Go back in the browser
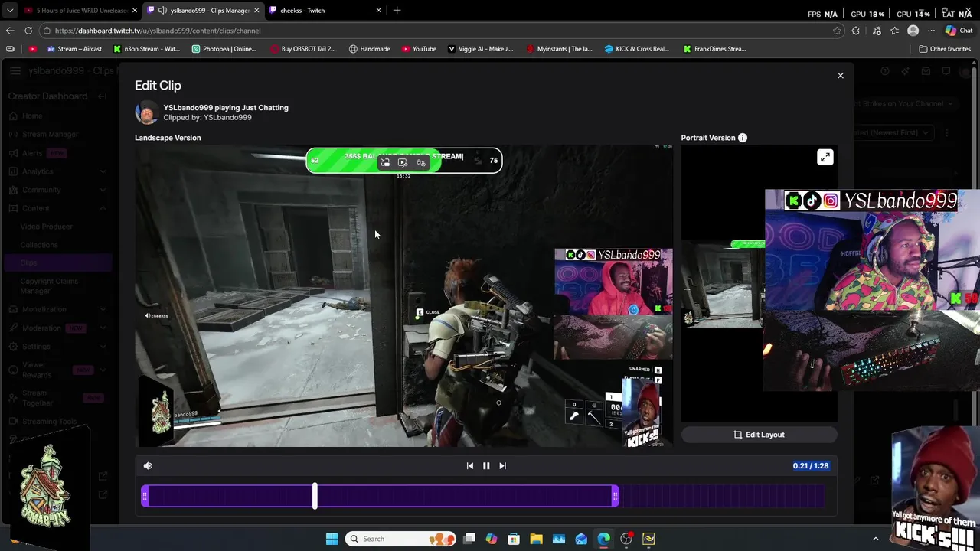This screenshot has width=980, height=551. click(x=10, y=31)
